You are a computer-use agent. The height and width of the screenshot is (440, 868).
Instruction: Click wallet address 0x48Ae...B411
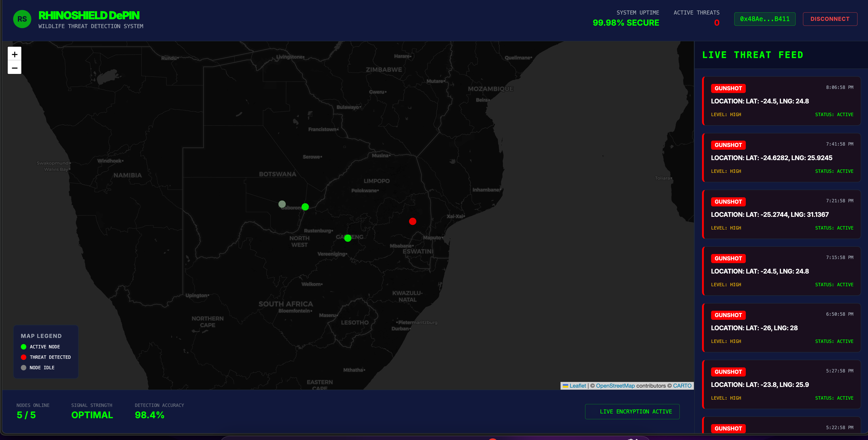tap(765, 19)
